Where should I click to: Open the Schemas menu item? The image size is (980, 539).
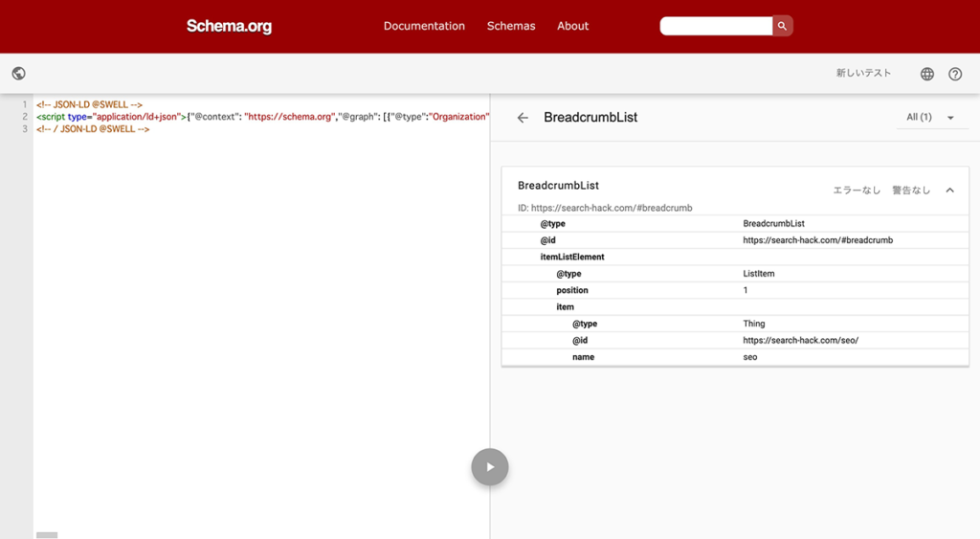[511, 26]
